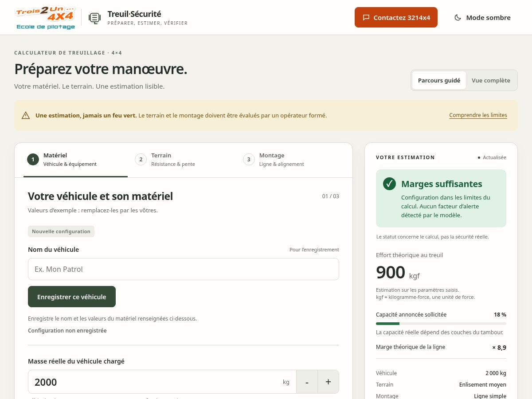Viewport: 532px width, 399px height.
Task: Focus the Nom du véhicule field
Action: pyautogui.click(x=184, y=269)
